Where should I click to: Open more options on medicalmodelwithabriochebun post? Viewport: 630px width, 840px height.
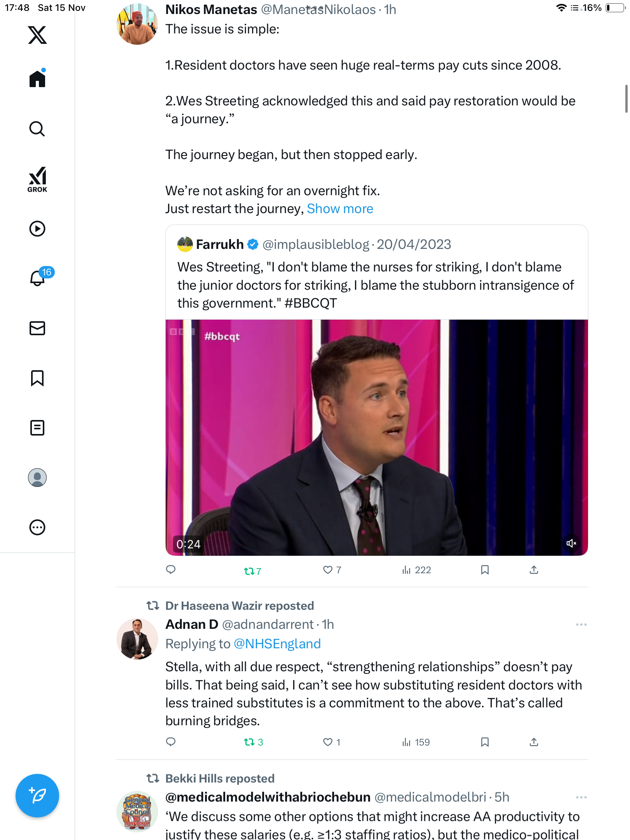point(581,797)
